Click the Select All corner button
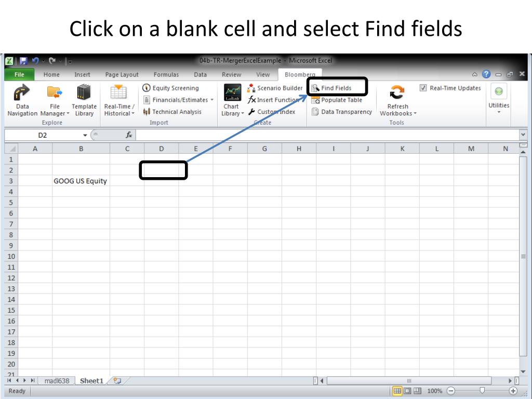The width and height of the screenshot is (532, 399). click(x=11, y=149)
